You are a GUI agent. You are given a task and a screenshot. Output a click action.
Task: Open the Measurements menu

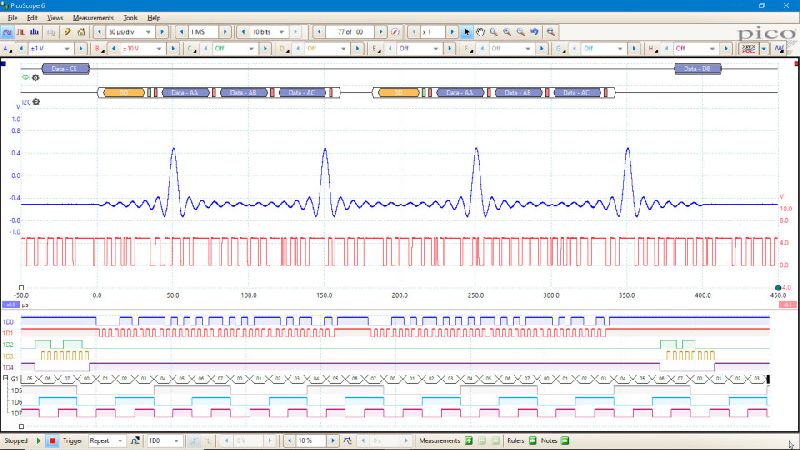(x=93, y=18)
